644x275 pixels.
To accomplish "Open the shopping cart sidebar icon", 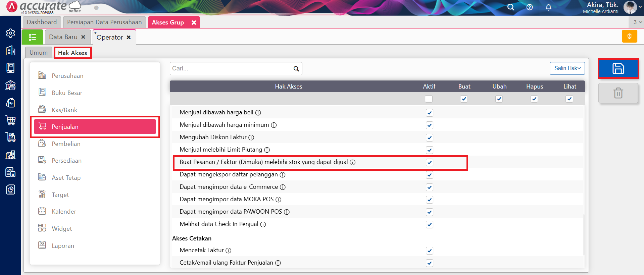I will tap(10, 120).
